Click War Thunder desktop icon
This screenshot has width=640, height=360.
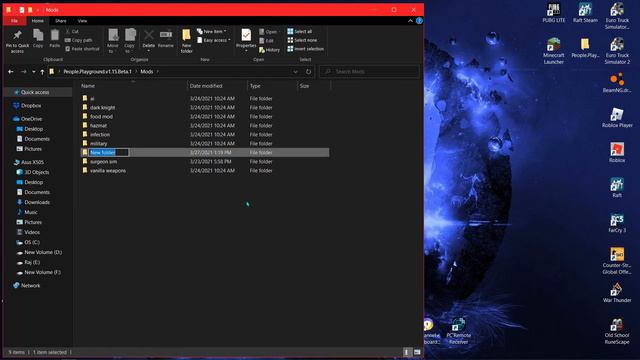coord(617,293)
